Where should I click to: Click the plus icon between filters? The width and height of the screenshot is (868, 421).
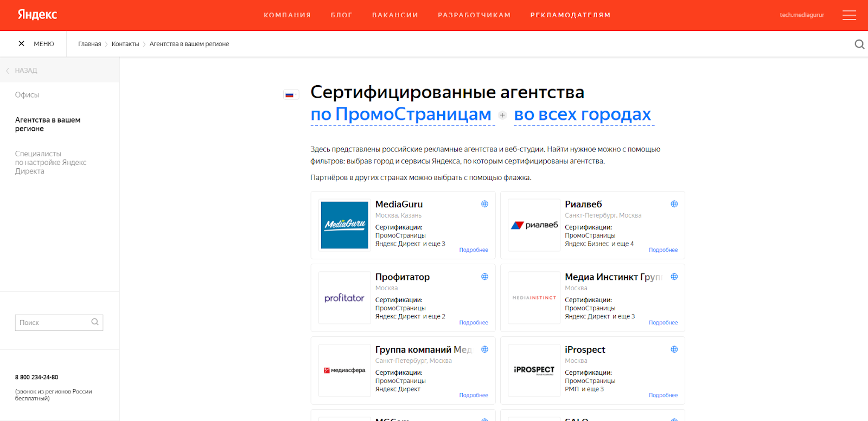pos(502,115)
